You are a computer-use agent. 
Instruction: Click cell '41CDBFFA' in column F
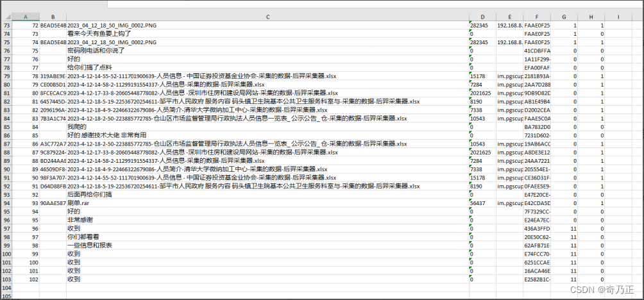coord(538,51)
